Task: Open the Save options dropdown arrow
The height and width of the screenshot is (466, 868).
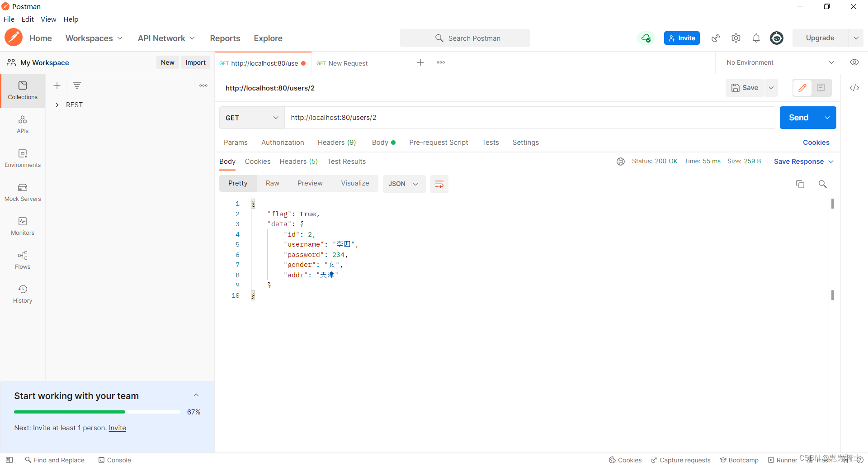Action: pos(771,88)
